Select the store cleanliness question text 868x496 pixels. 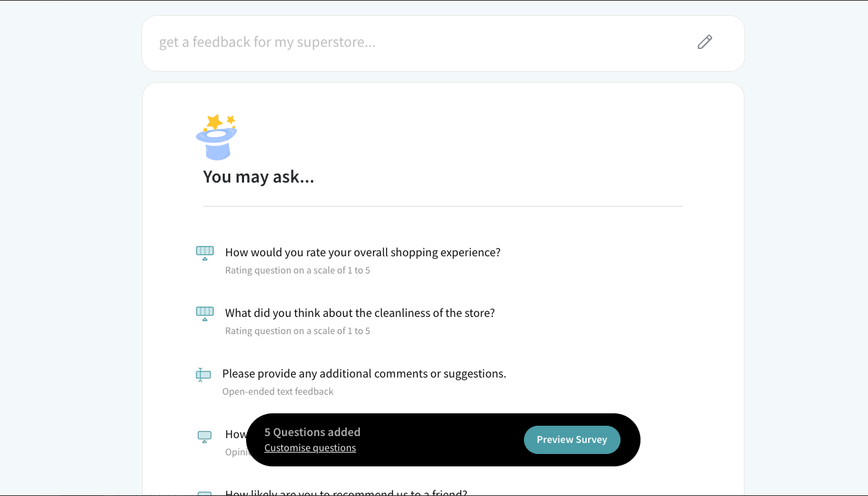pyautogui.click(x=360, y=313)
